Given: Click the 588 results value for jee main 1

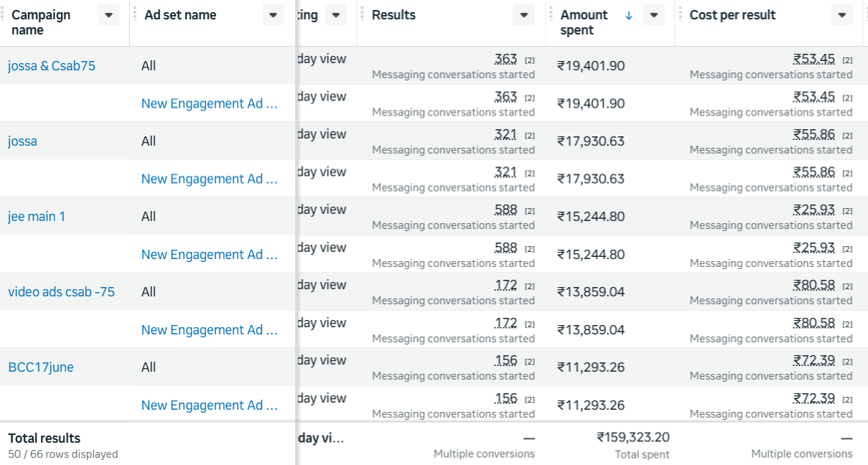Looking at the screenshot, I should click(x=505, y=210).
